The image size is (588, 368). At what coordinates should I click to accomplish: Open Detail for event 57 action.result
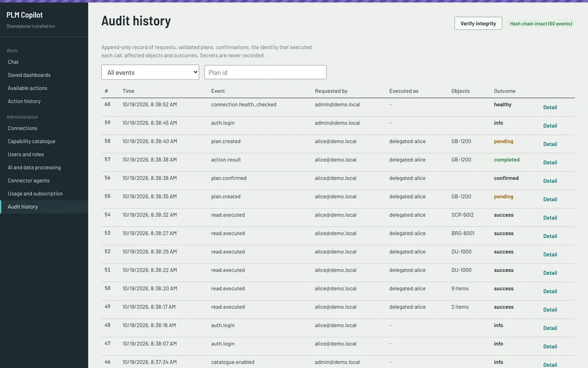[550, 163]
